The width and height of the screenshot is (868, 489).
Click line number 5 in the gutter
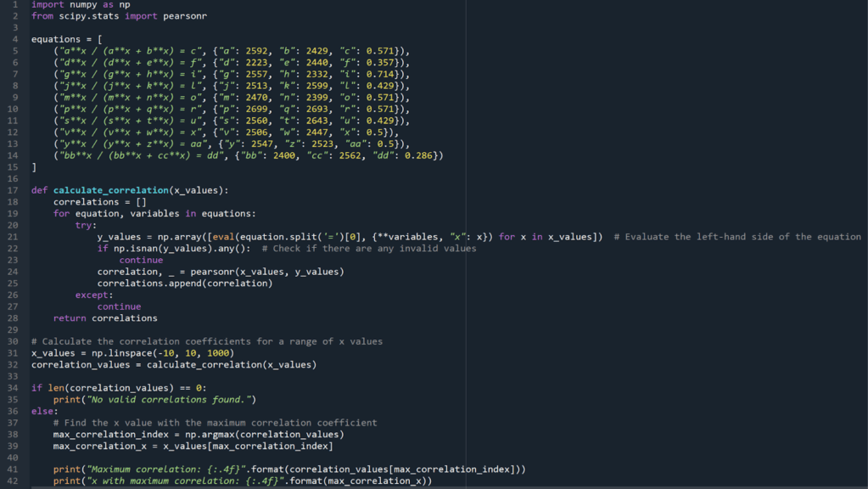[x=15, y=51]
